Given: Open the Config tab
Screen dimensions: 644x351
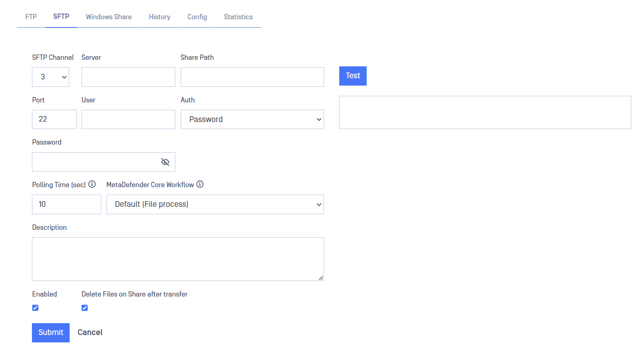Looking at the screenshot, I should click(x=197, y=17).
